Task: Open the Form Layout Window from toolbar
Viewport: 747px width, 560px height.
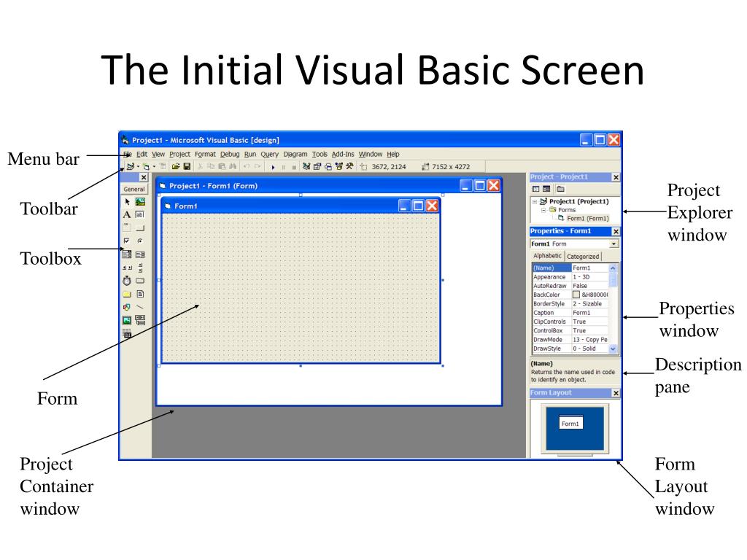Action: click(x=328, y=166)
